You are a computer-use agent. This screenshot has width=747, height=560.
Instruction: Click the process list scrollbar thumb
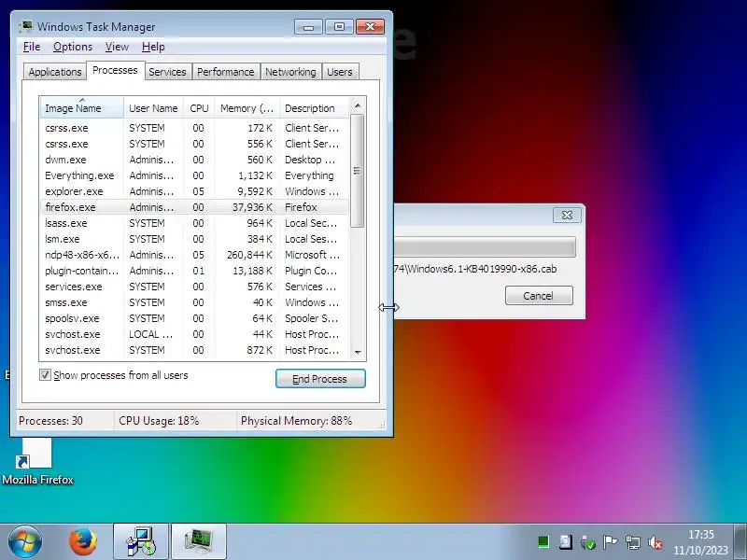pyautogui.click(x=358, y=171)
